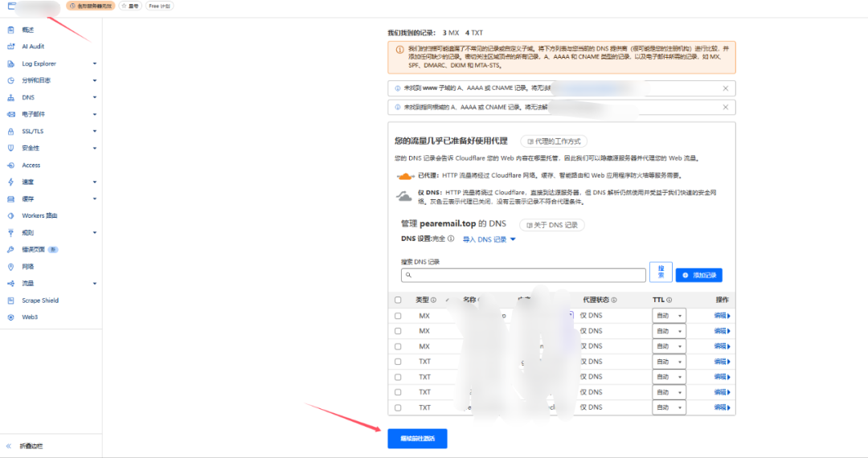
Task: Open the SSL/TLS lock icon
Action: point(10,131)
